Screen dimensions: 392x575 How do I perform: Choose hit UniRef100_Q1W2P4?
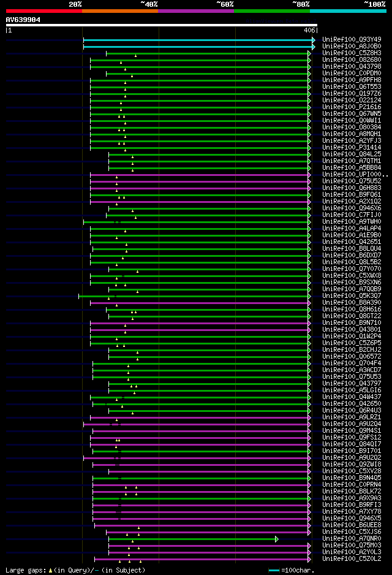(x=352, y=336)
